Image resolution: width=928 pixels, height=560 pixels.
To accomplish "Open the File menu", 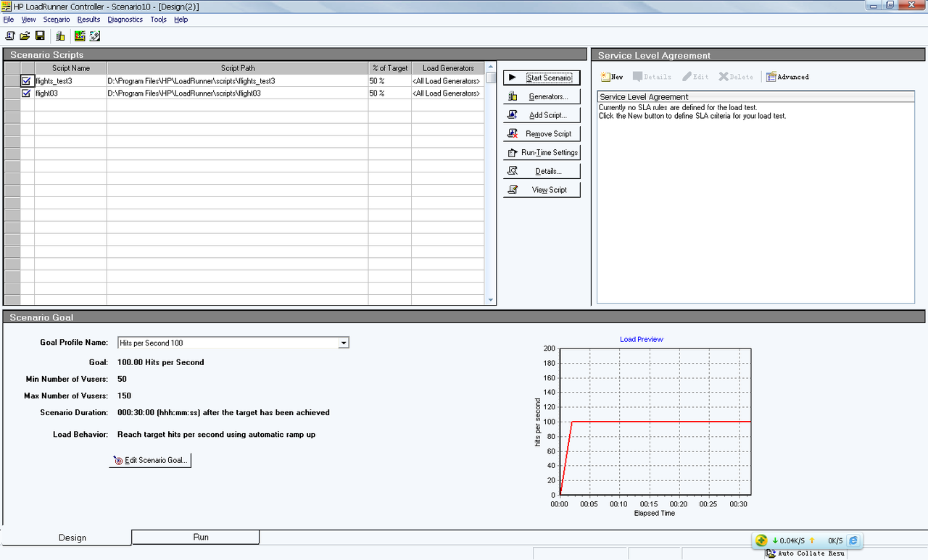I will tap(9, 20).
